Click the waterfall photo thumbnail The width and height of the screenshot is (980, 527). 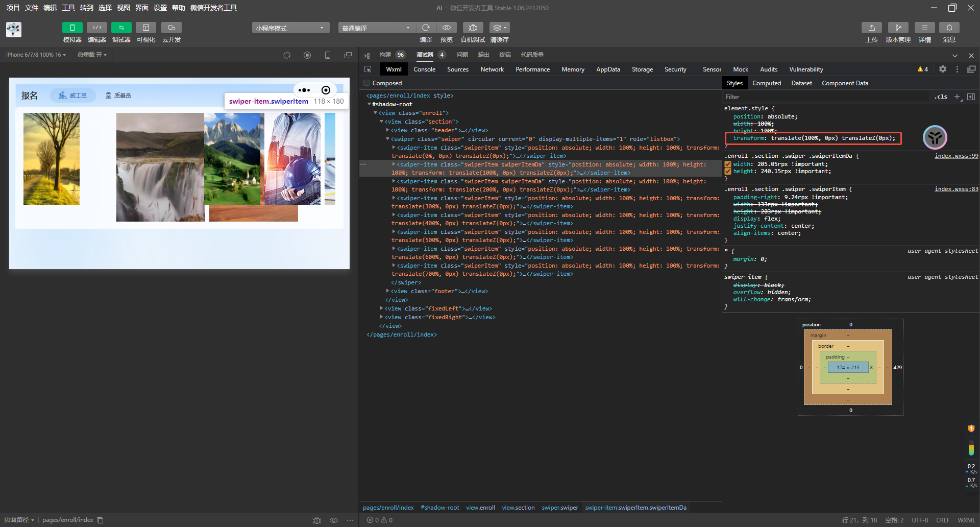coord(160,167)
